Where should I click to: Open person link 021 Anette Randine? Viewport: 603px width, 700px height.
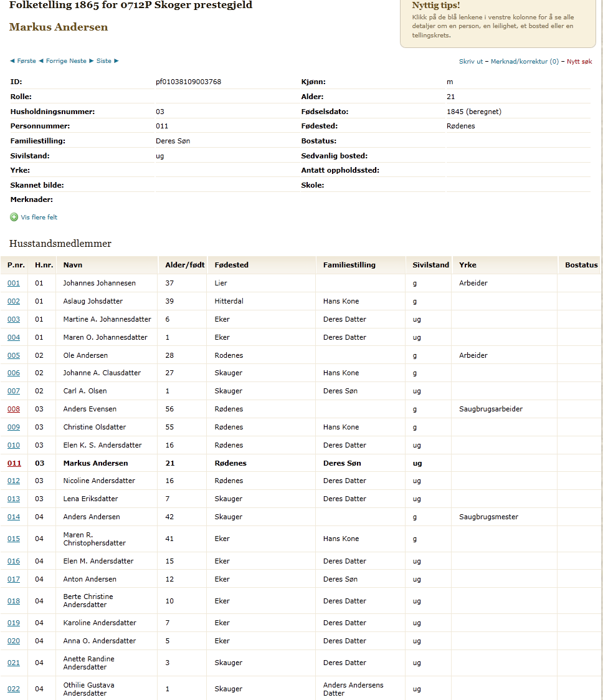pyautogui.click(x=14, y=663)
